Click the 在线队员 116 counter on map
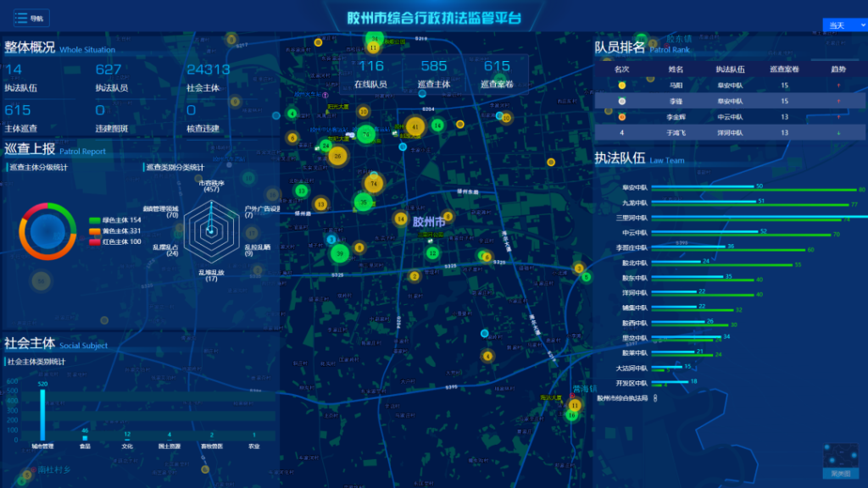Viewport: 868px width, 488px height. [371, 75]
